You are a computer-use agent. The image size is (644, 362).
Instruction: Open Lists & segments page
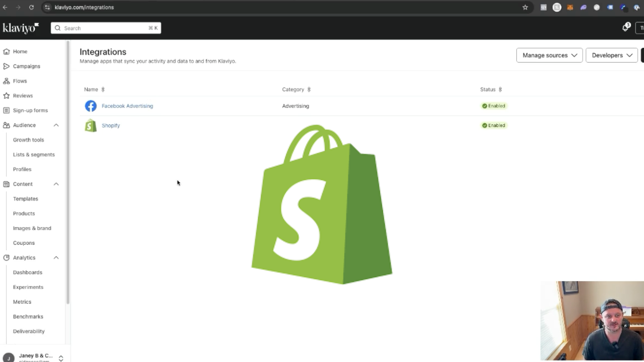click(x=34, y=154)
